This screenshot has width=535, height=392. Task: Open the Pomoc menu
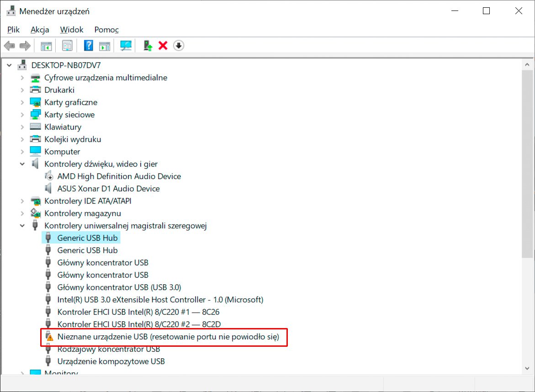tap(106, 30)
